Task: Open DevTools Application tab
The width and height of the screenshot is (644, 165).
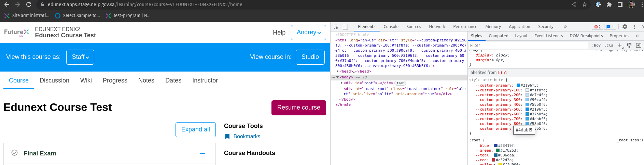Action: click(x=519, y=27)
